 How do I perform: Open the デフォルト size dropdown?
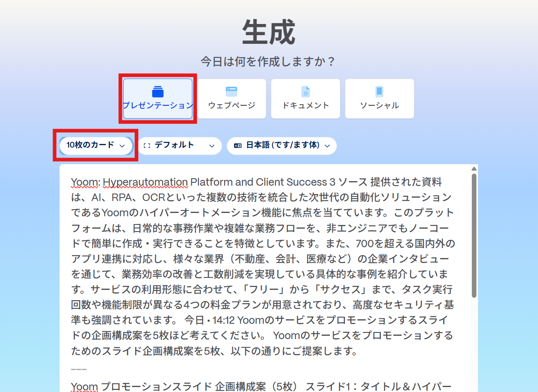(x=180, y=146)
